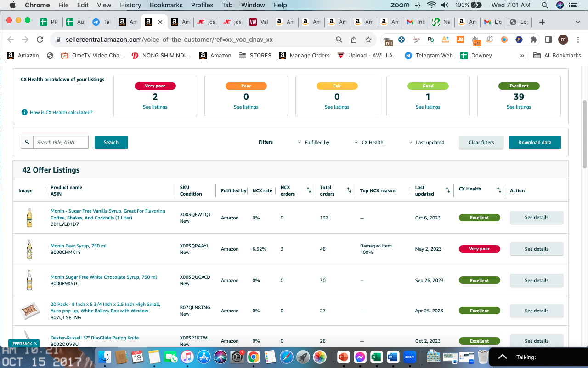
Task: Open Google Chrome in the Dock
Action: click(253, 356)
